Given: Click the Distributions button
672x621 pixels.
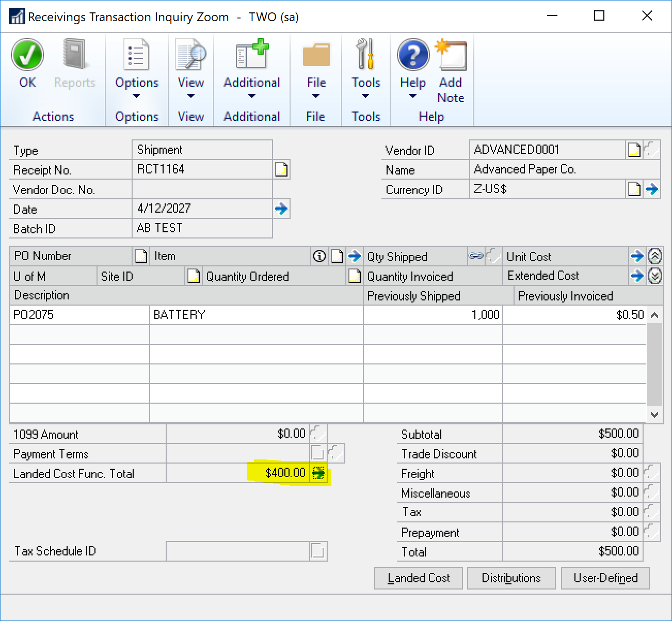Looking at the screenshot, I should [511, 578].
